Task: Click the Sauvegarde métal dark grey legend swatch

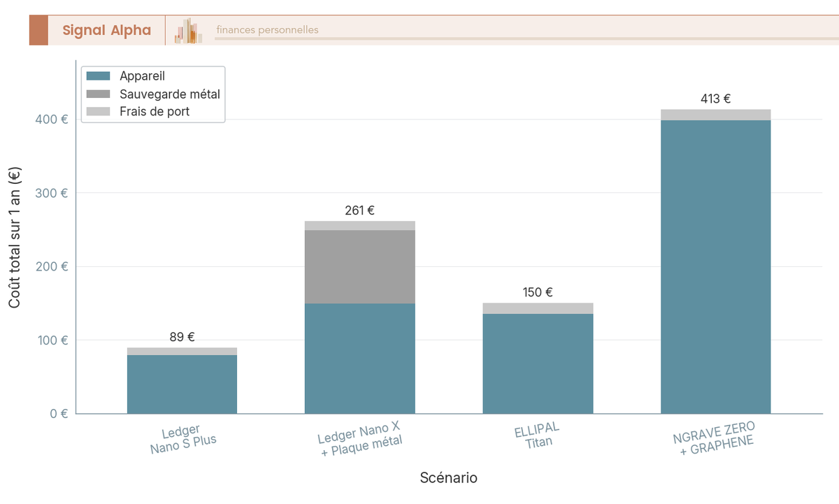Action: 99,94
